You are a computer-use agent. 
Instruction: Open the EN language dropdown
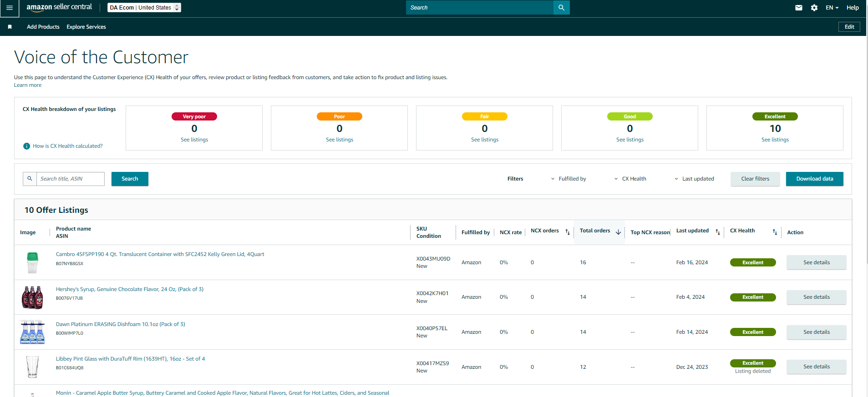[x=832, y=8]
